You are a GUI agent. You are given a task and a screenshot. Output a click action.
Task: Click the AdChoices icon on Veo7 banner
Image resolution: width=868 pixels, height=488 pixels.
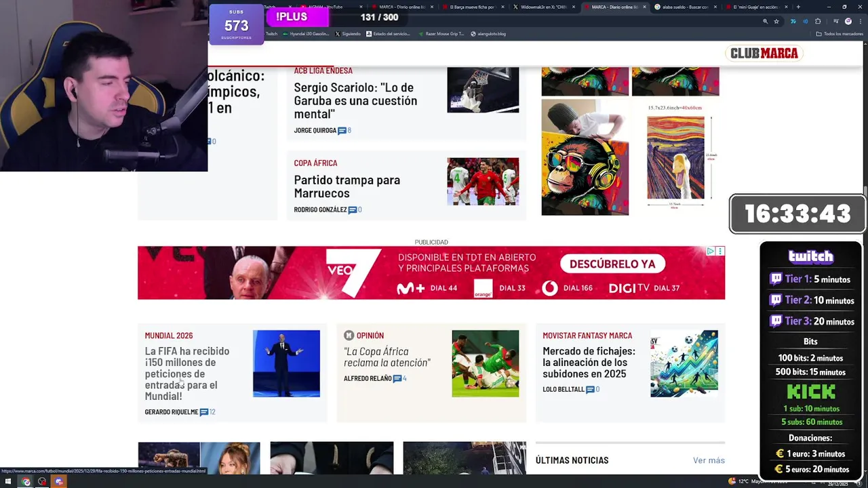pyautogui.click(x=710, y=251)
